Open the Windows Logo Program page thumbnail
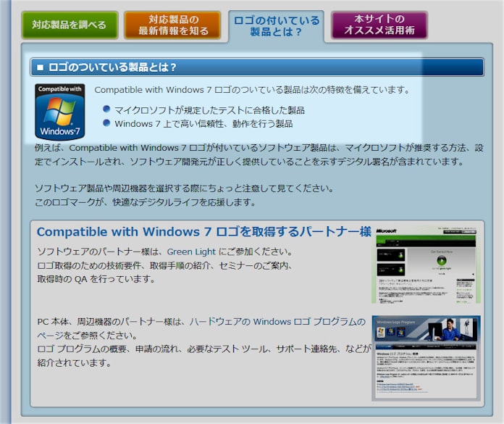Screen dimensions: 504x424 point(426,357)
